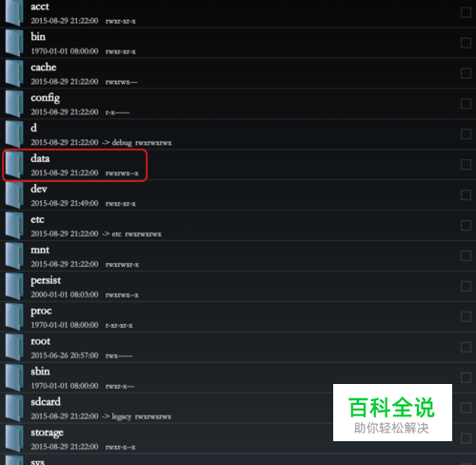Image resolution: width=476 pixels, height=465 pixels.
Task: Open the highlighted data folder icon
Action: coord(14,165)
